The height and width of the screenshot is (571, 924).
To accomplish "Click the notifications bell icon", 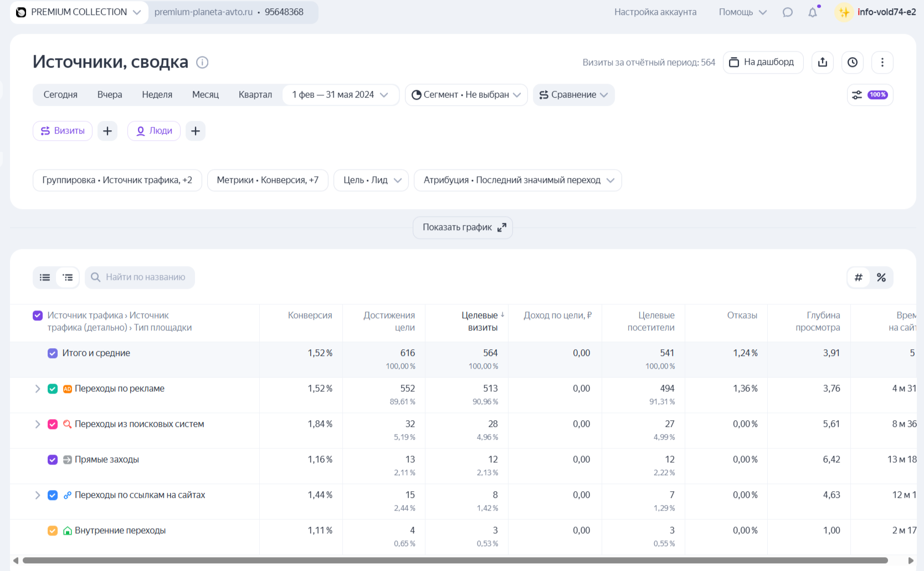I will [812, 12].
